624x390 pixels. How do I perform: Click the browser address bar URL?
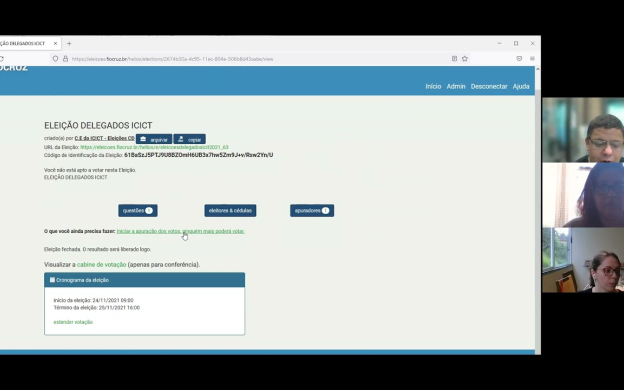[172, 59]
